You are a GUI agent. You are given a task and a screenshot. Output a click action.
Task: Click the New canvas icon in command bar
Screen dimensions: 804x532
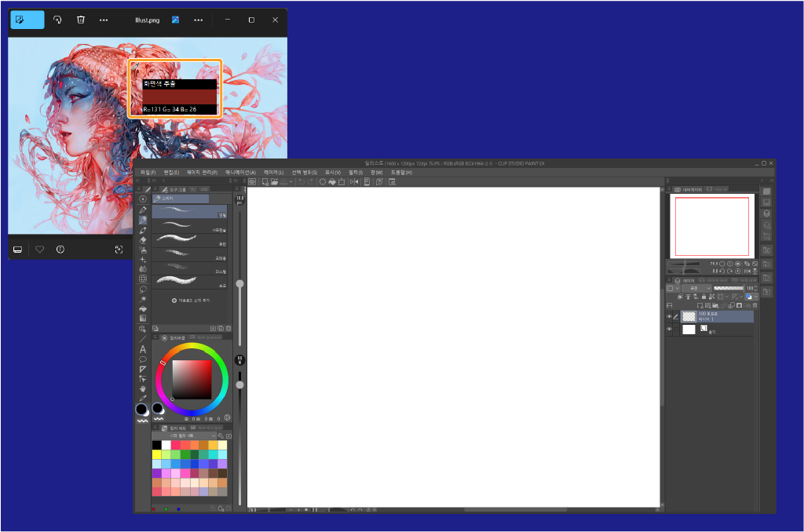click(x=265, y=181)
